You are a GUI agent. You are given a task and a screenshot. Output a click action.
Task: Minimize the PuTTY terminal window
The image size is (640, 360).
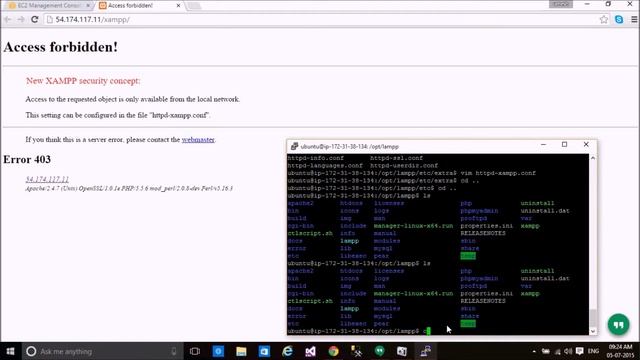point(543,144)
